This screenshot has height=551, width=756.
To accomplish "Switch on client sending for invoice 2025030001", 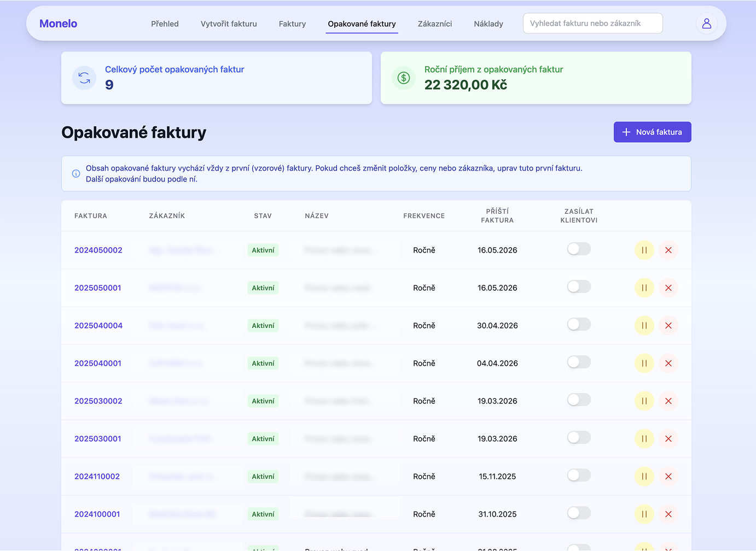I will tap(579, 438).
